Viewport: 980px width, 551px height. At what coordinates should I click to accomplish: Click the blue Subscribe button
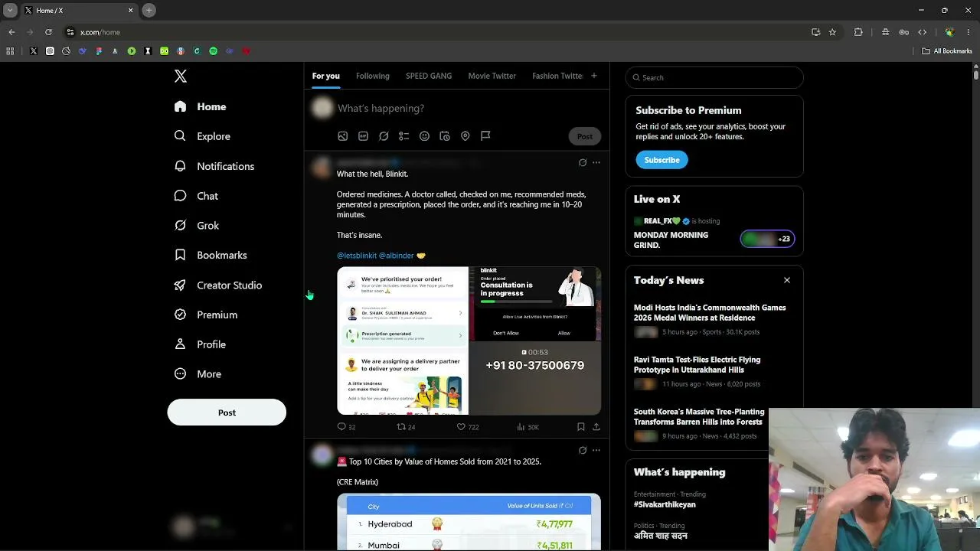[661, 160]
